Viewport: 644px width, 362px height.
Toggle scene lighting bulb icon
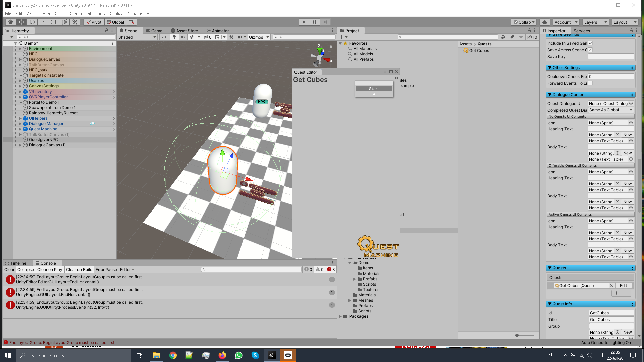174,37
